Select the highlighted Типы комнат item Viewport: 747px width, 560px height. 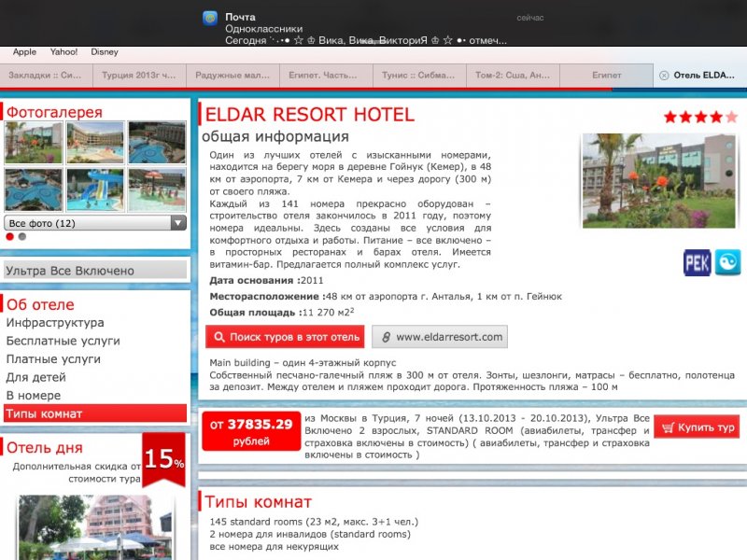pos(95,413)
